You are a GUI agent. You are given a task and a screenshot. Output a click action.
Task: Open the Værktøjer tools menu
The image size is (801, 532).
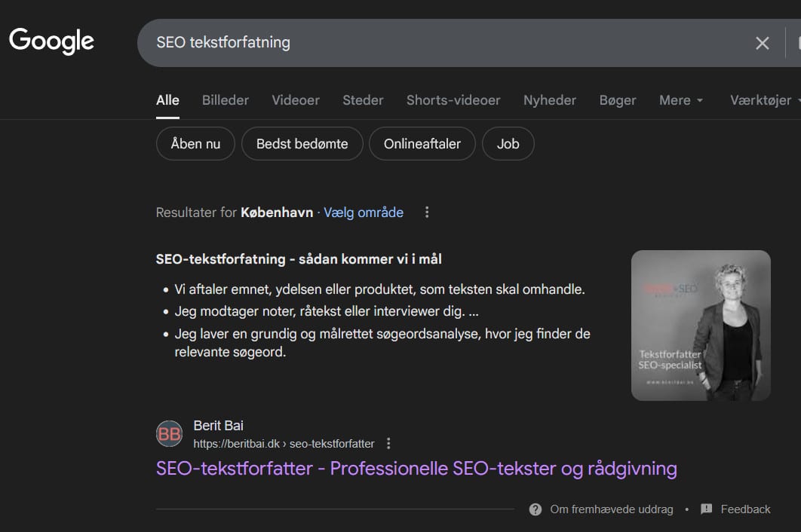pyautogui.click(x=764, y=100)
